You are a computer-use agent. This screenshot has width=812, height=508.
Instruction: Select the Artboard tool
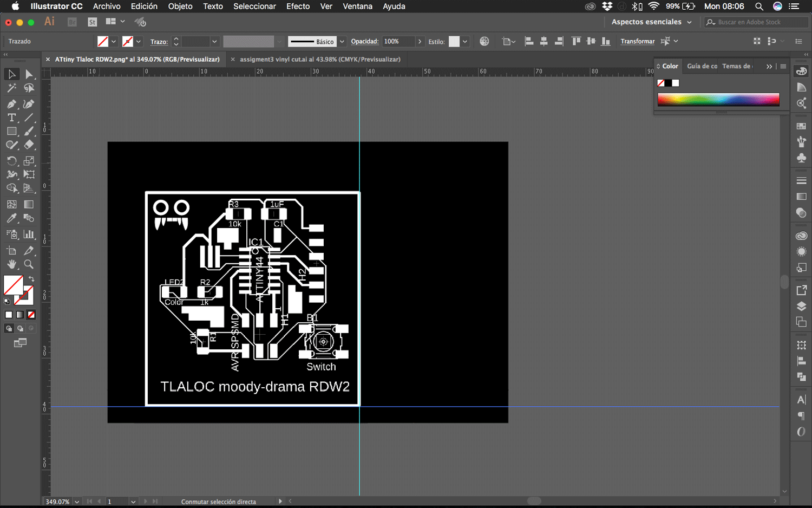(11, 251)
